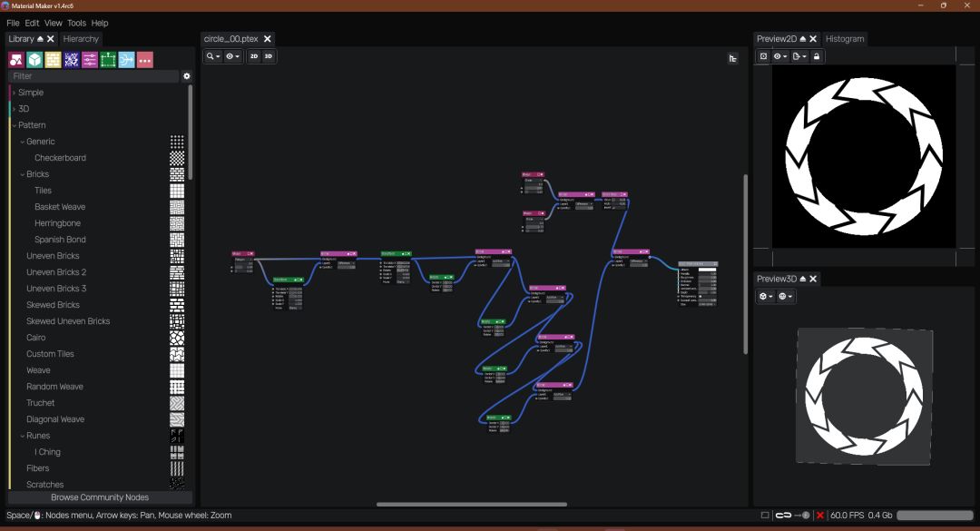Screen dimensions: 980x531
Task: Collapse the Bricks subcategory
Action: 23,174
